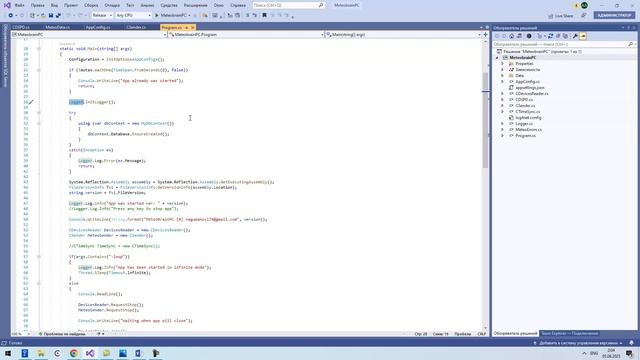Switch to the CSender.cs tab
Viewport: 640px width, 360px height.
coord(136,27)
